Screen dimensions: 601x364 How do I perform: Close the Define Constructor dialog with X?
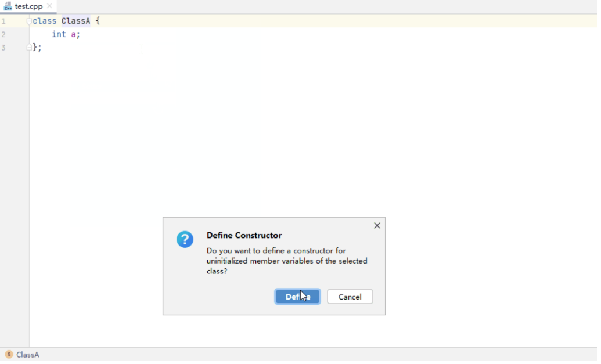pyautogui.click(x=377, y=226)
